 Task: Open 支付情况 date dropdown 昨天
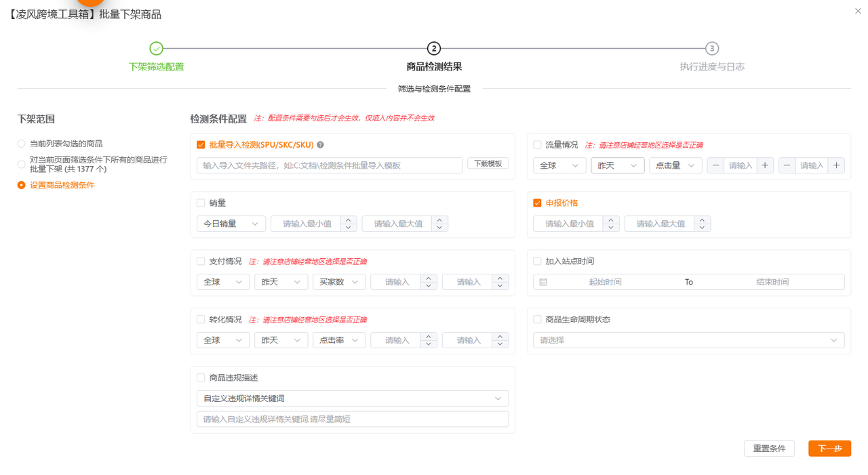coord(281,282)
